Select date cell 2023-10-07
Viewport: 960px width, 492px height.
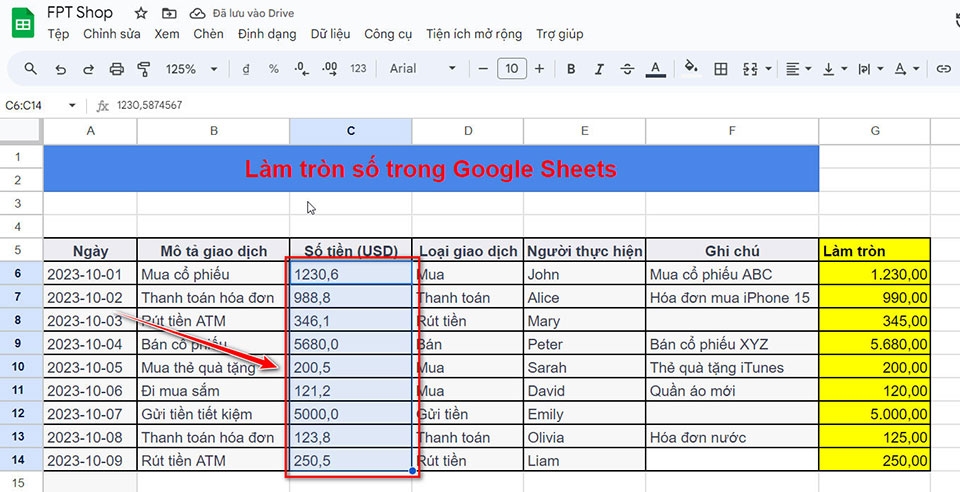[x=91, y=414]
